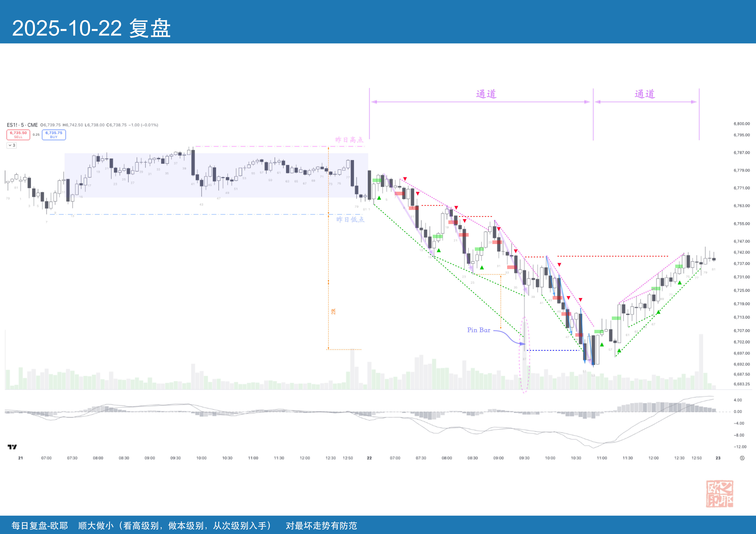Click the right 通道 range arrow label
The image size is (756, 534).
click(645, 94)
